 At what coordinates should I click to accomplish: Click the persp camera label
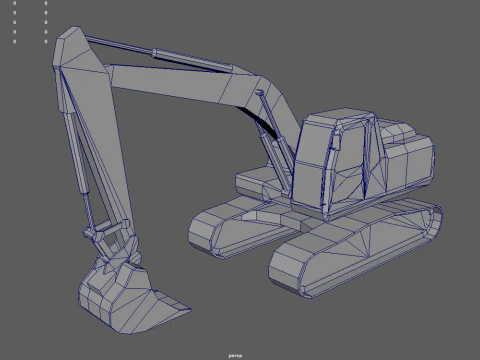point(235,356)
